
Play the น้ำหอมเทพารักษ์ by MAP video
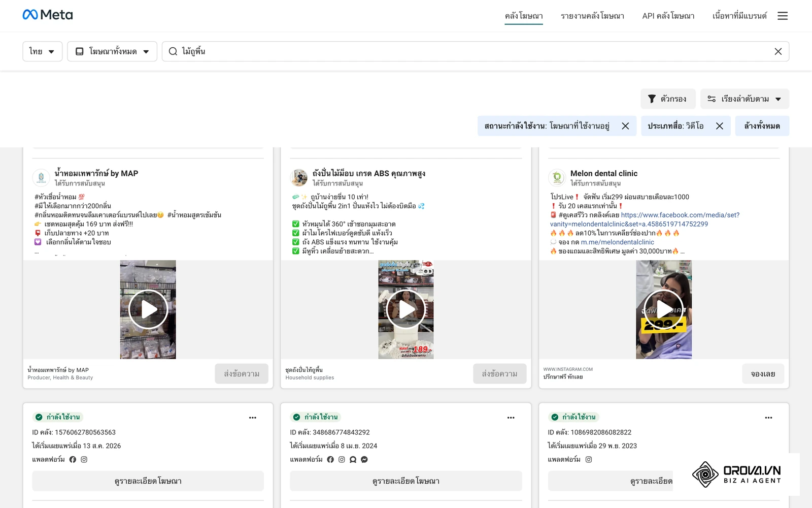[148, 309]
